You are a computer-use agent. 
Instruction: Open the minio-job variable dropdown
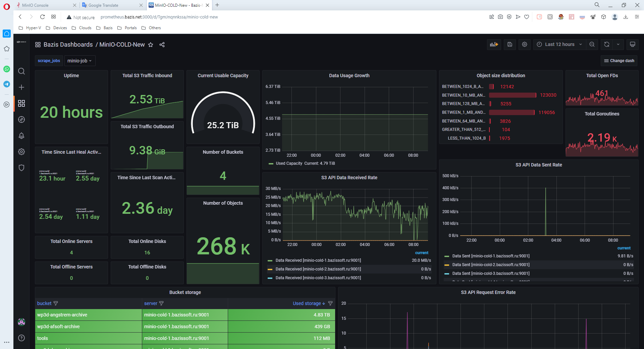[79, 61]
